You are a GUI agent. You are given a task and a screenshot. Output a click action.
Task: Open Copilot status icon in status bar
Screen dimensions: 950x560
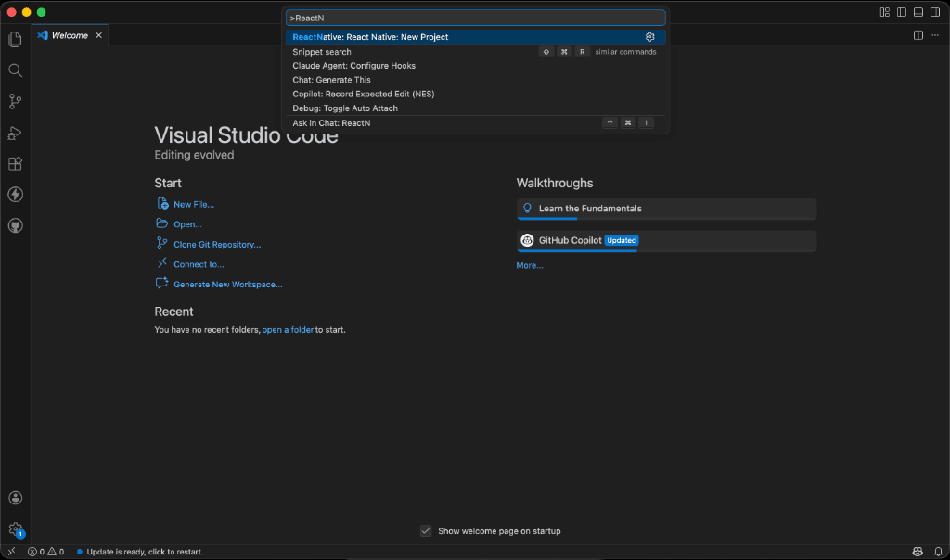tap(918, 552)
